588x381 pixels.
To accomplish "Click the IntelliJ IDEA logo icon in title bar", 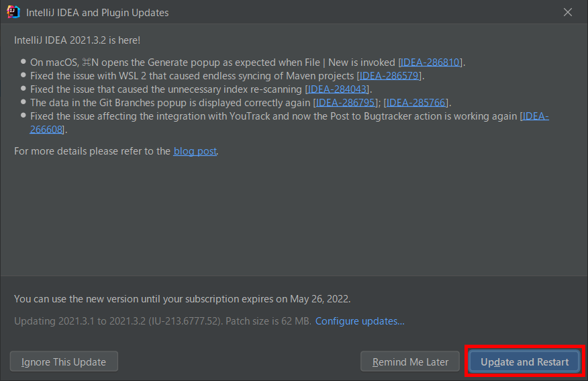I will coord(13,12).
